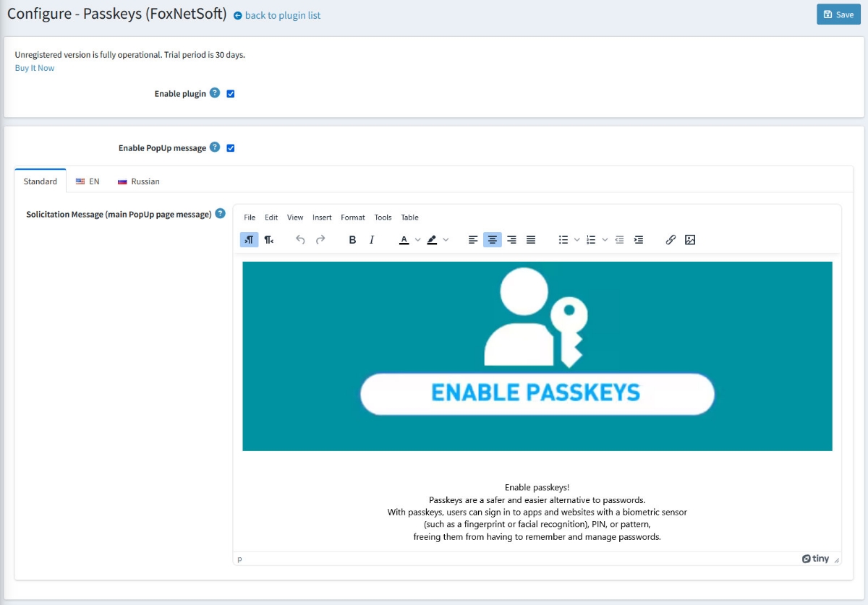Image resolution: width=868 pixels, height=605 pixels.
Task: Click the Italic formatting icon
Action: point(372,240)
